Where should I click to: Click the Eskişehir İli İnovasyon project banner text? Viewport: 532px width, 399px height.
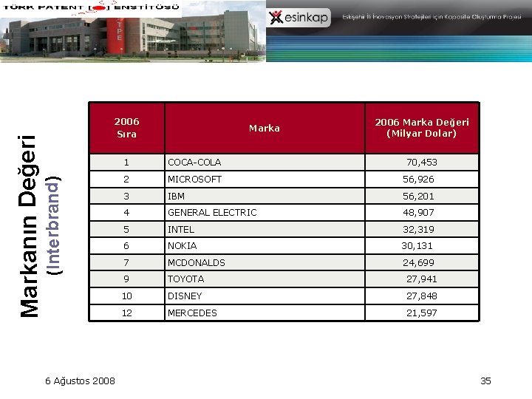pyautogui.click(x=432, y=16)
